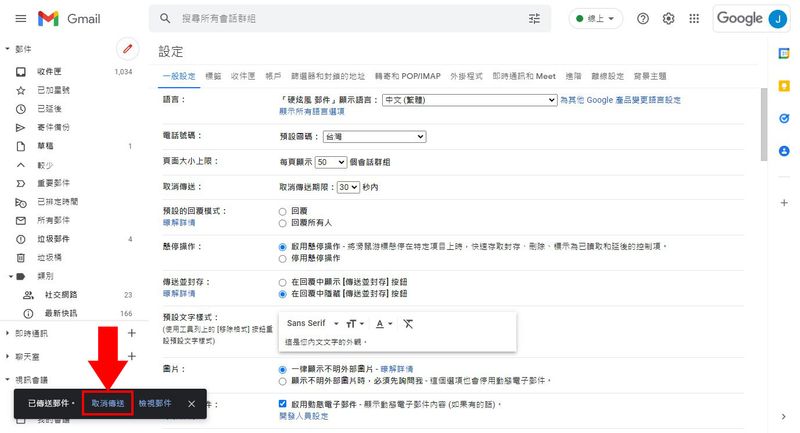Open display language dropdown 中文 (繁體)
The image size is (800, 433).
point(469,100)
